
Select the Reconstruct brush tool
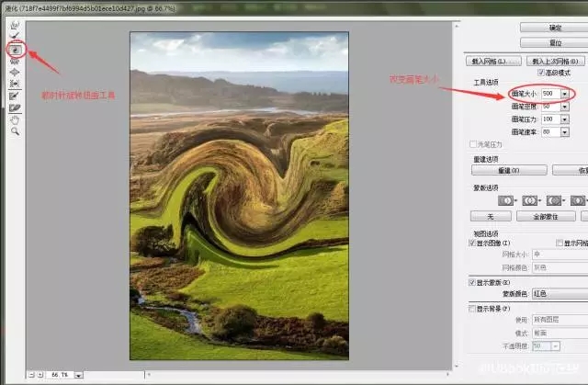15,36
